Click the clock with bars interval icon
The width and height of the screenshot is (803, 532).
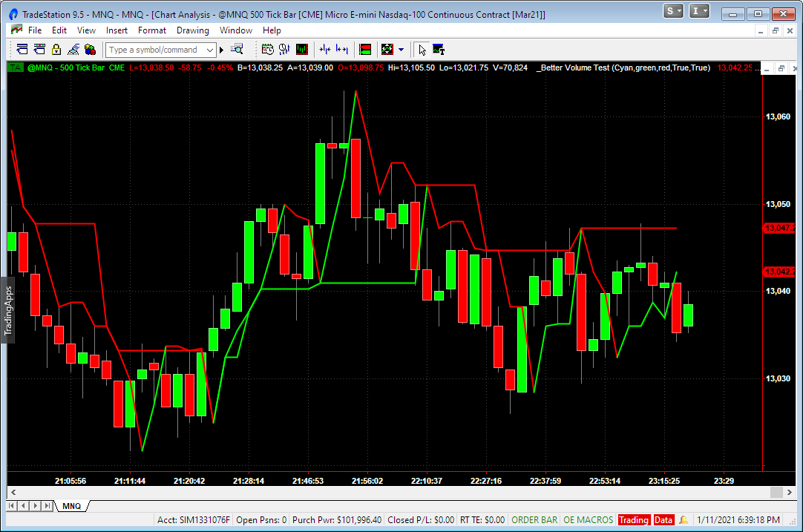(284, 50)
